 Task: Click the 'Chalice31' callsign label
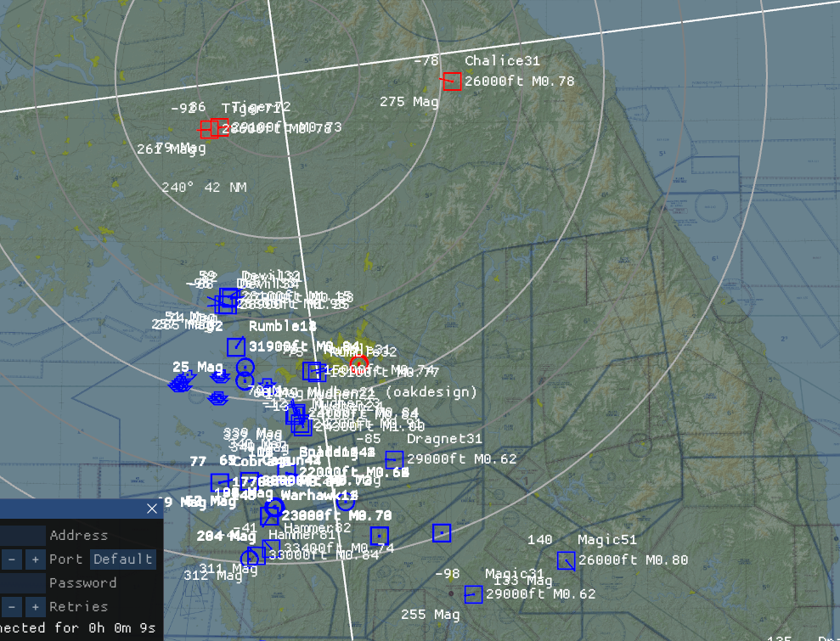click(x=503, y=61)
